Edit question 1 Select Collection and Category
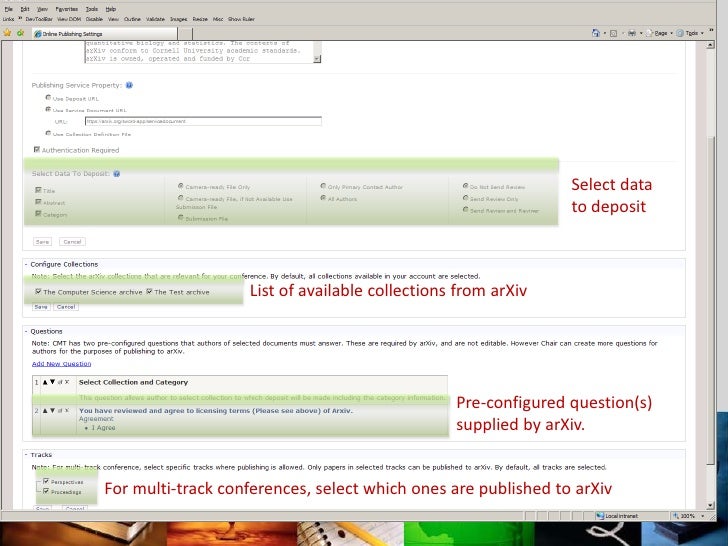This screenshot has height=546, width=728. [x=60, y=382]
